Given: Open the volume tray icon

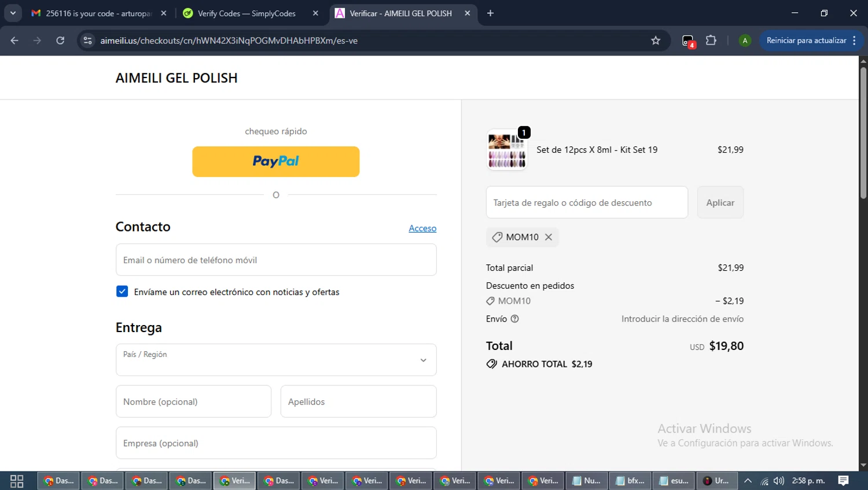Looking at the screenshot, I should point(779,481).
